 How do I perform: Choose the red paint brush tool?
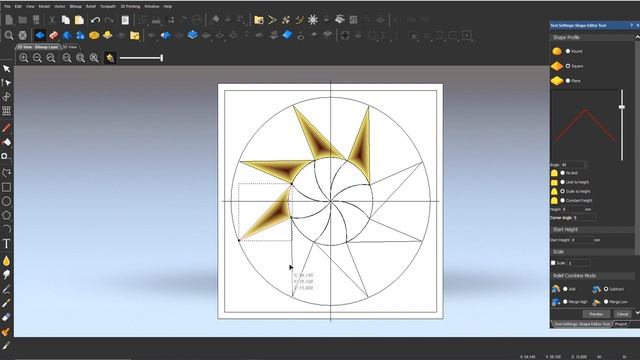(x=7, y=128)
